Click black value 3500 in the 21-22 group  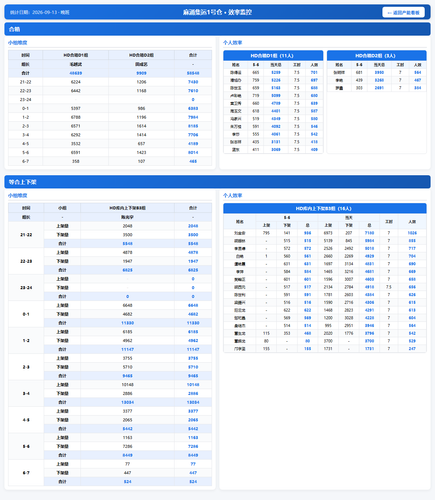[x=127, y=235]
